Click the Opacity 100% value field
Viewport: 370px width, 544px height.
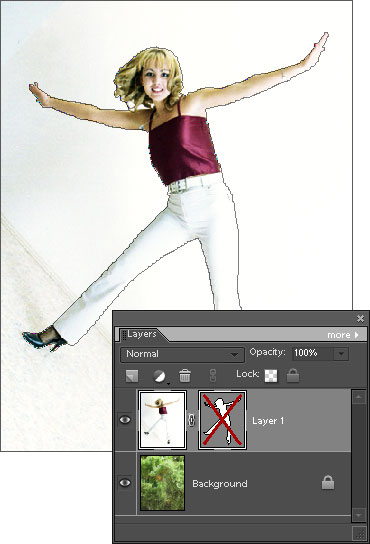tap(313, 354)
